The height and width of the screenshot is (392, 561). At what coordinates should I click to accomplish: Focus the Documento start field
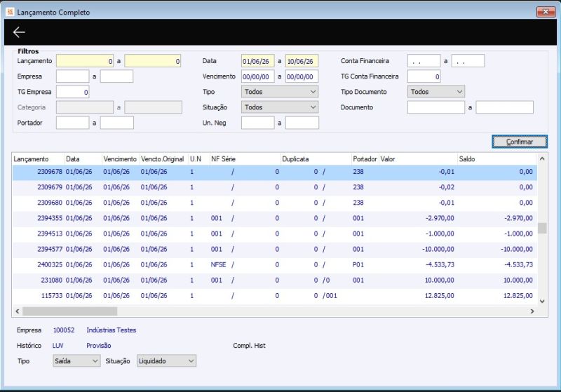point(435,107)
